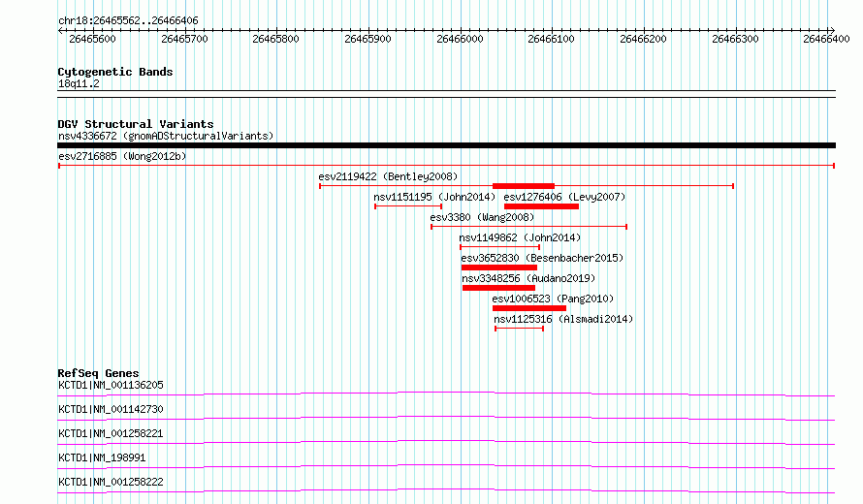The width and height of the screenshot is (863, 504).
Task: Open KCTD1|NM_001258221 gene label
Action: point(111,433)
